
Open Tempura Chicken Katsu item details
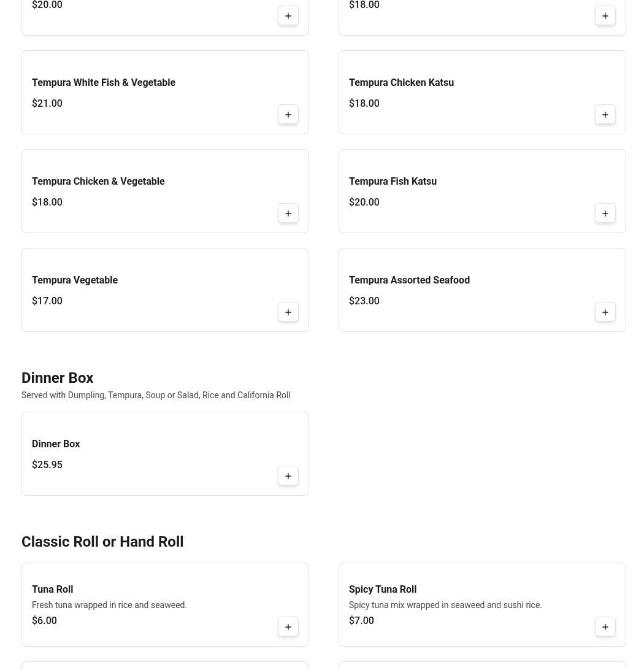coord(482,92)
